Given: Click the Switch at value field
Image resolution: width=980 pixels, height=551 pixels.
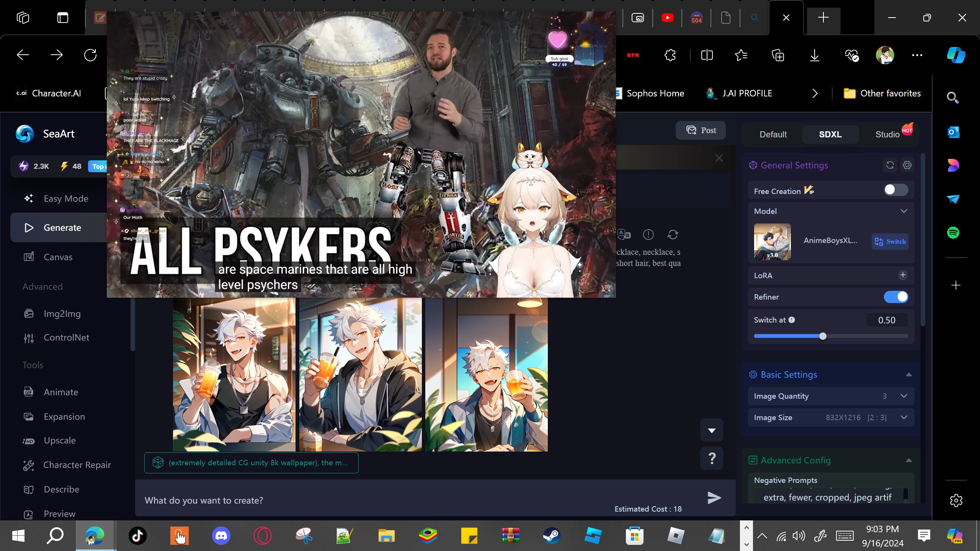Looking at the screenshot, I should (x=887, y=320).
